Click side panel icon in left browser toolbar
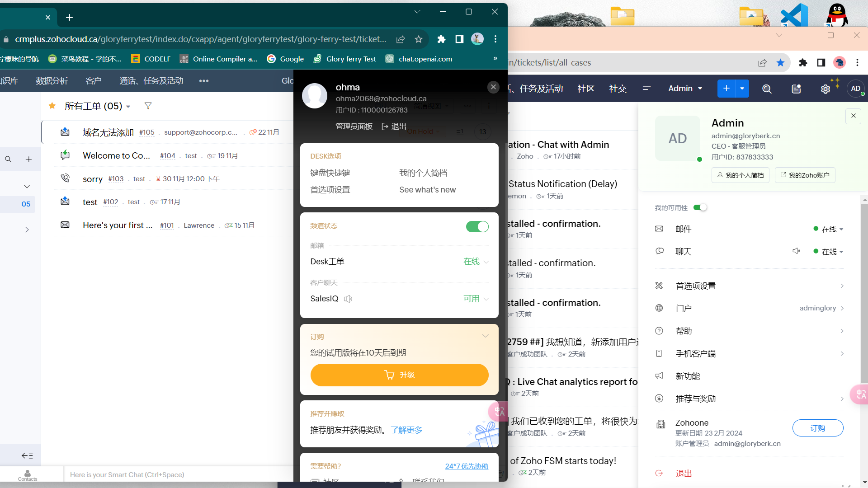Screen dimensions: 868x488 [459, 39]
